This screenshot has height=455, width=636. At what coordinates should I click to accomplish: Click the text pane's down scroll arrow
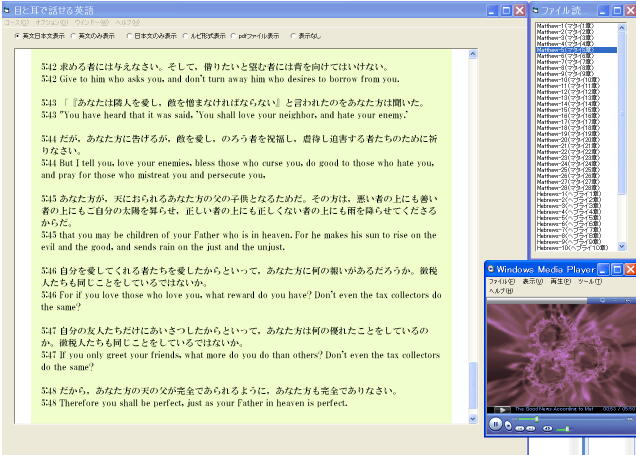(x=473, y=419)
